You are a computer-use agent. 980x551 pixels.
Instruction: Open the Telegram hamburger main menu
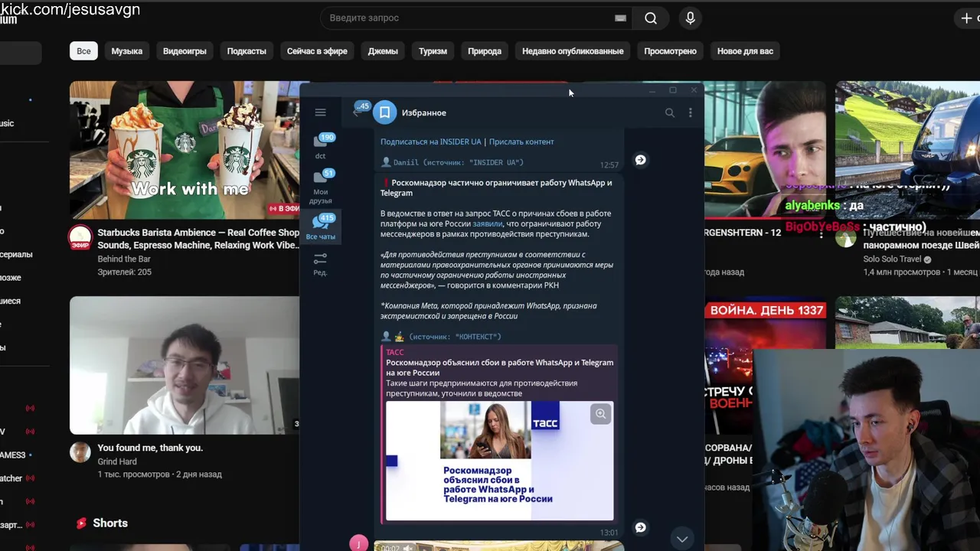[x=320, y=112]
